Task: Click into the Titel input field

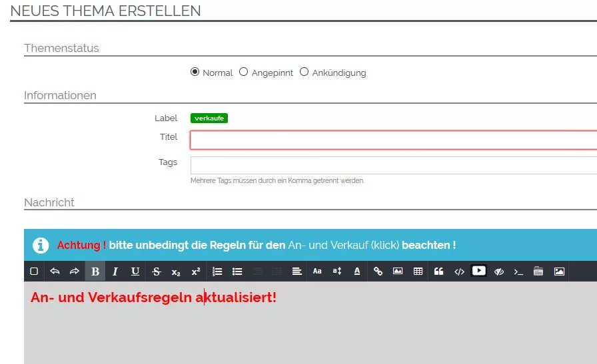Action: coord(393,140)
